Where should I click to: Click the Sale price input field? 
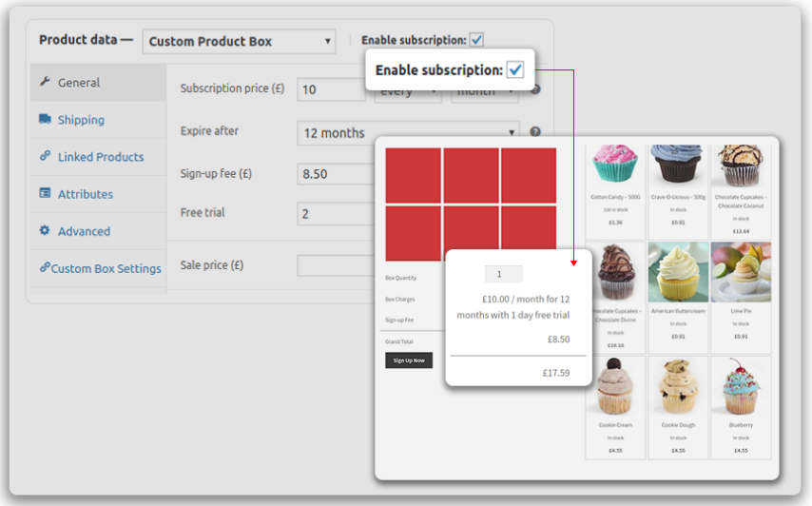pos(336,265)
